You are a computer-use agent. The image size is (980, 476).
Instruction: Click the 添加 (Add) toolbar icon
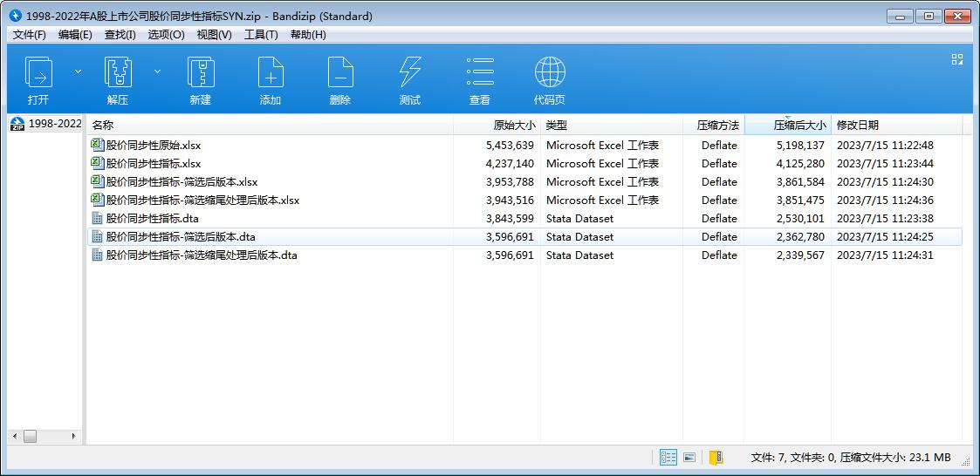pyautogui.click(x=271, y=71)
